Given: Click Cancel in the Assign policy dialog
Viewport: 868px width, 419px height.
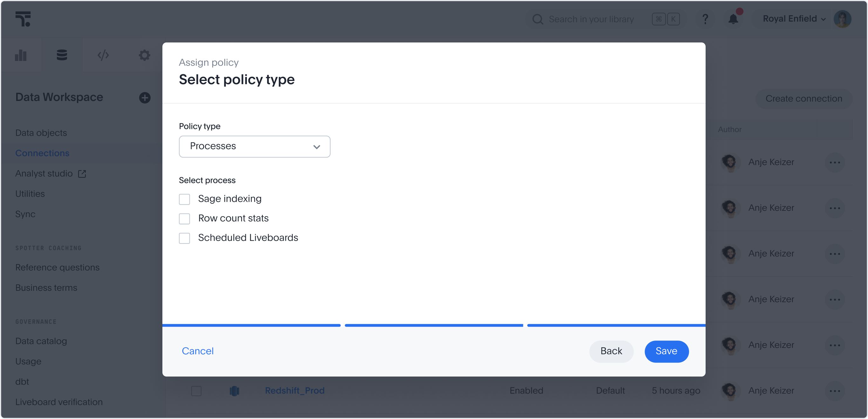Looking at the screenshot, I should [x=198, y=351].
